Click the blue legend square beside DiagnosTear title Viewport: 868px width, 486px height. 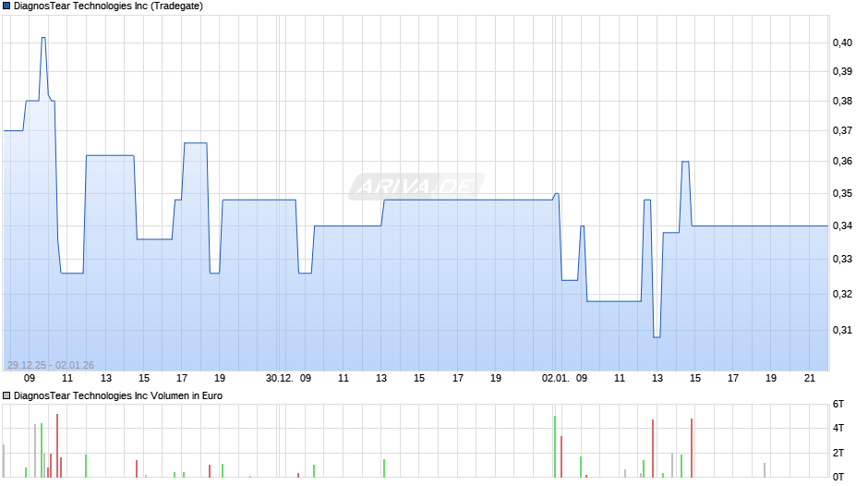(x=6, y=6)
